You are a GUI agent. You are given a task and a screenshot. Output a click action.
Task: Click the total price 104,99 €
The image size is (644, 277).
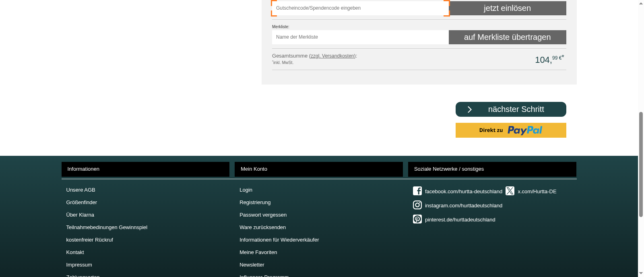click(549, 59)
